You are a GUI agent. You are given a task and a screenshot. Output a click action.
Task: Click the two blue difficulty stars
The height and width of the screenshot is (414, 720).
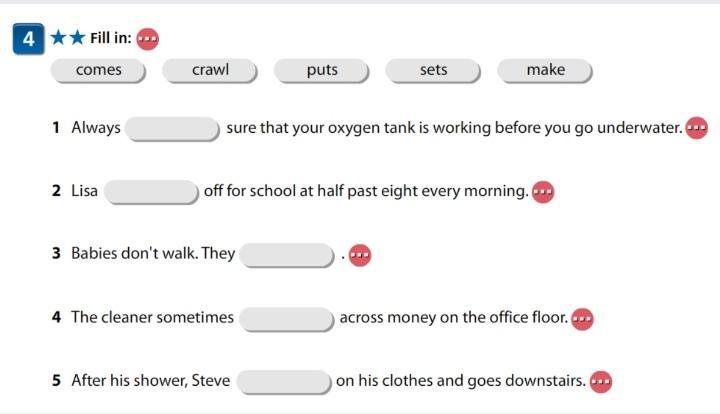pyautogui.click(x=68, y=39)
